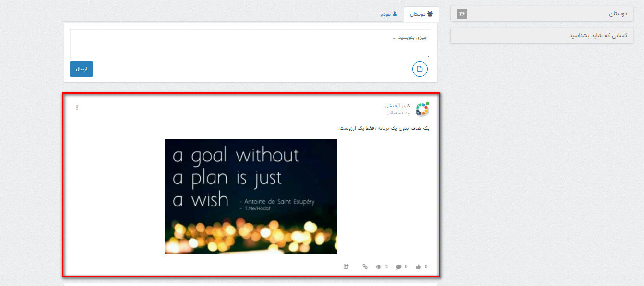Expand the کسانی که شاید بشناسید panel
The image size is (644, 286).
point(541,36)
